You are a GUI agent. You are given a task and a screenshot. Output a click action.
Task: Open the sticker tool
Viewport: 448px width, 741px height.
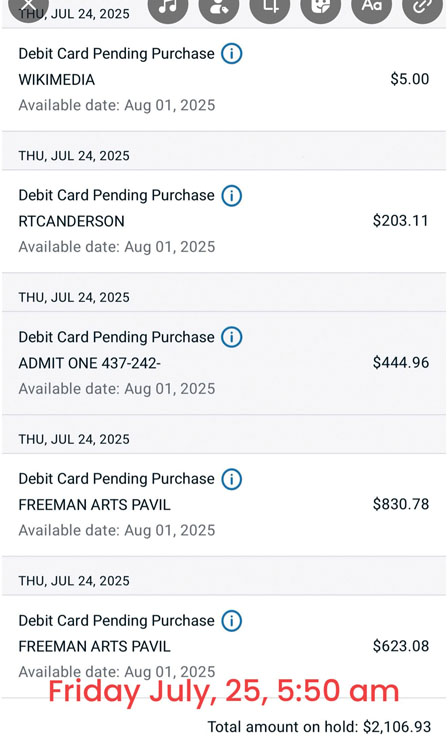click(320, 7)
